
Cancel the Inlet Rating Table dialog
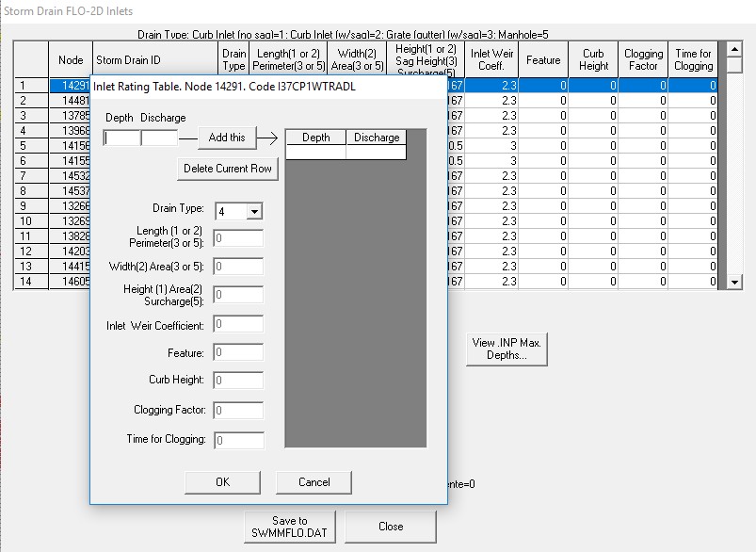[x=314, y=481]
